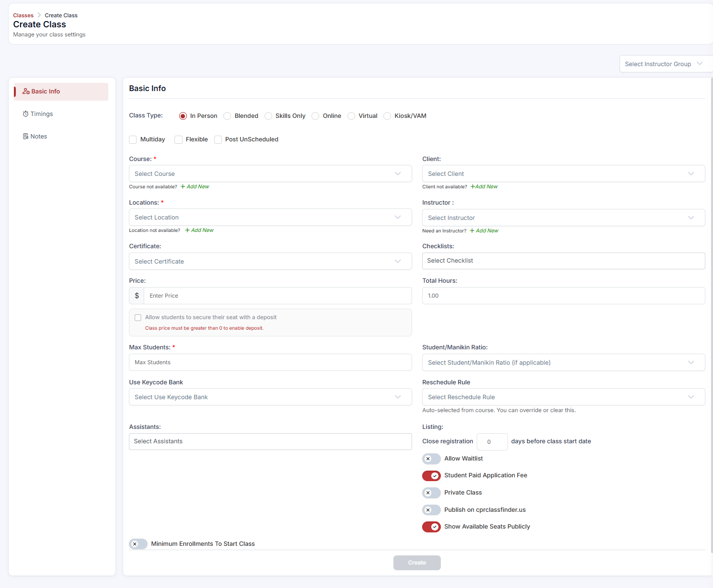Check the Multiday checkbox
713x588 pixels.
(x=133, y=139)
